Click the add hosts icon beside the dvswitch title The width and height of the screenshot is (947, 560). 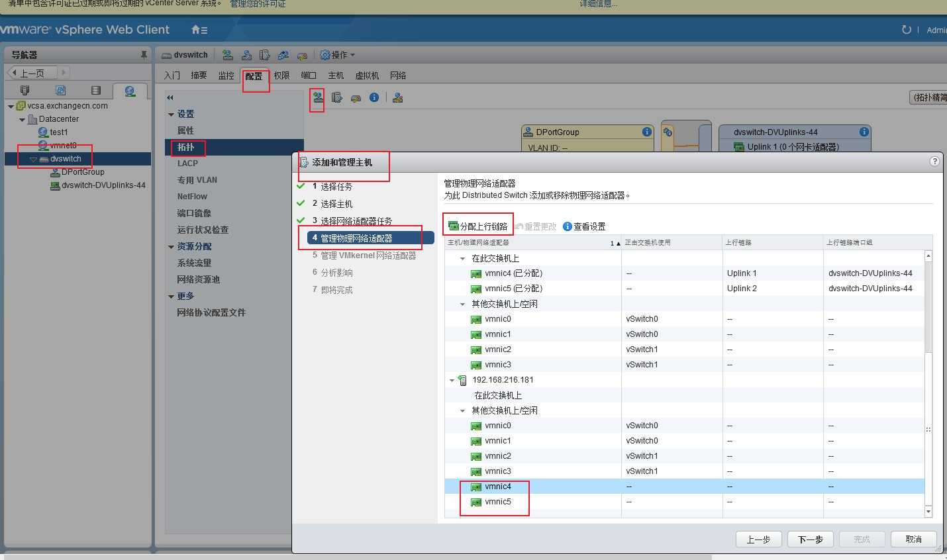[x=228, y=55]
